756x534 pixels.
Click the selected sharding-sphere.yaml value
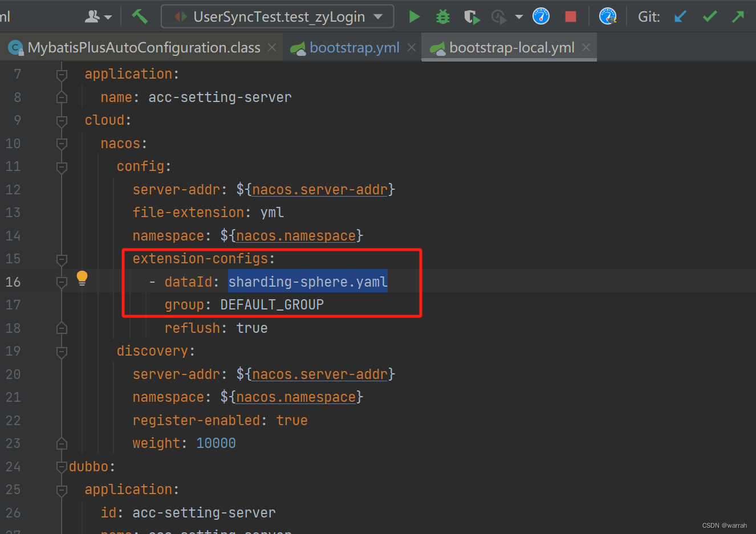[x=308, y=282]
